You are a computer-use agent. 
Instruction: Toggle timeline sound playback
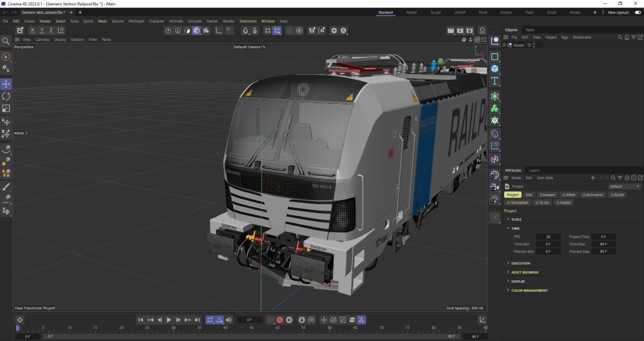tap(229, 320)
